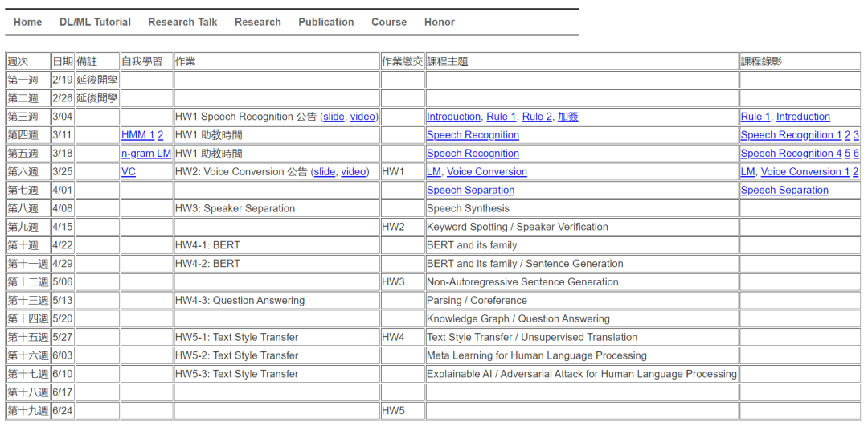
Task: Open the Research Talk page
Action: pos(182,23)
